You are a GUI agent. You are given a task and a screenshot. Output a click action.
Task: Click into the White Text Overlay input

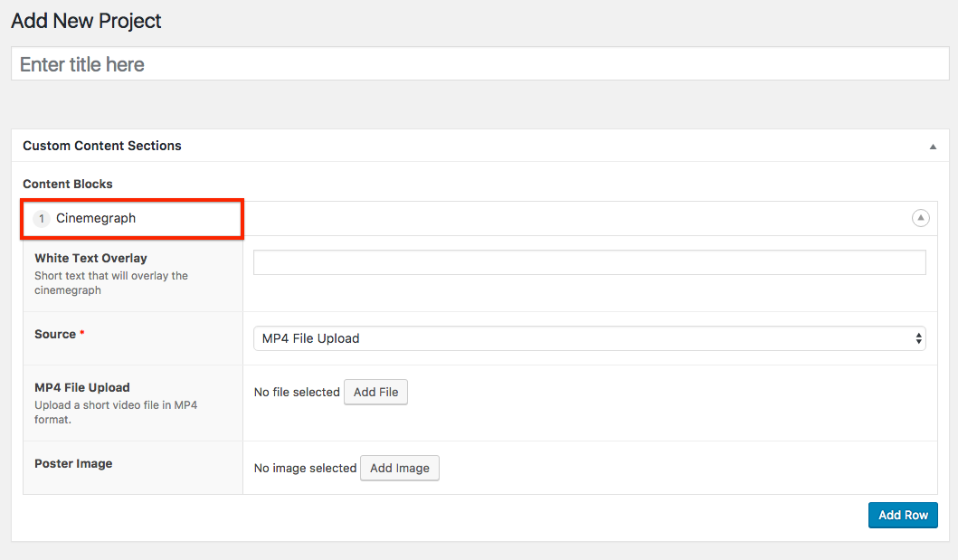point(589,262)
